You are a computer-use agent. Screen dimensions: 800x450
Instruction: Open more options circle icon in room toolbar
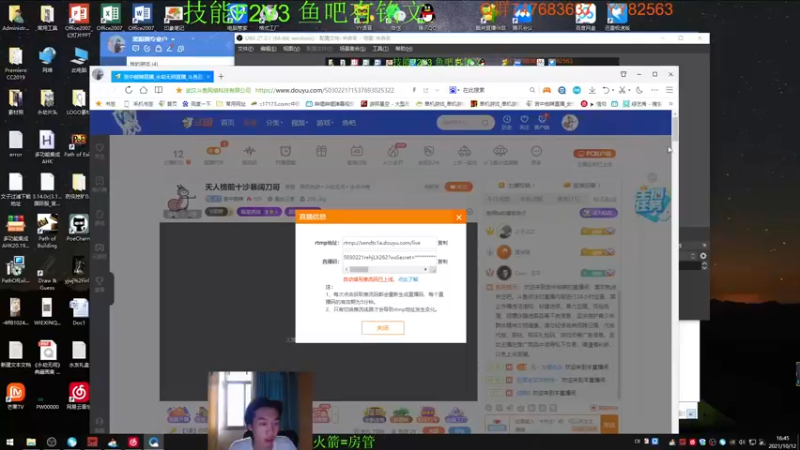(x=536, y=151)
